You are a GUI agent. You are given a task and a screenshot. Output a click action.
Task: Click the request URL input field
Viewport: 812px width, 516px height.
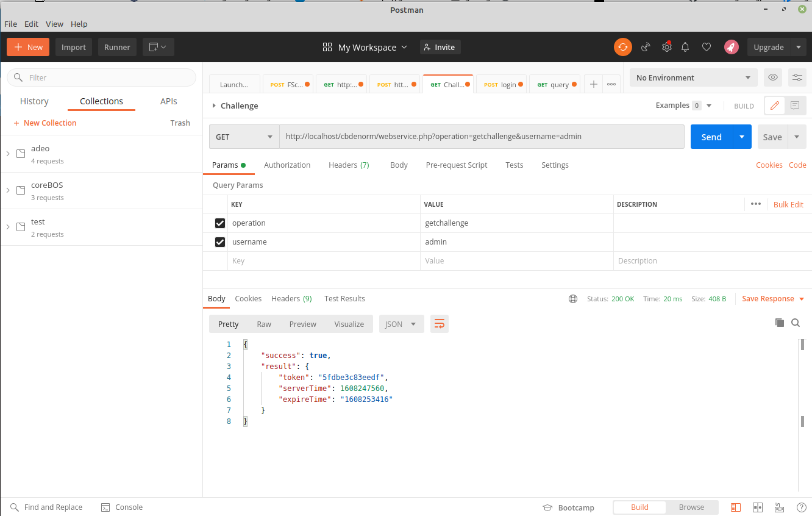point(482,137)
